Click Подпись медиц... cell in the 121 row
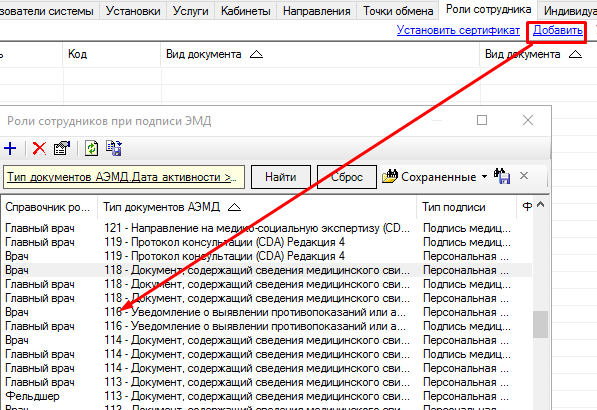The image size is (597, 410). click(x=467, y=228)
